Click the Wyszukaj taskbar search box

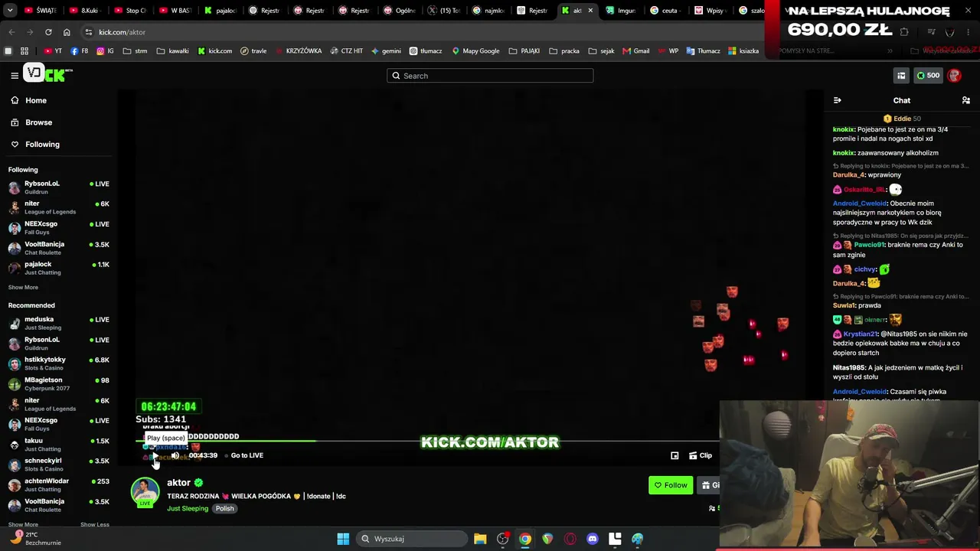point(412,539)
